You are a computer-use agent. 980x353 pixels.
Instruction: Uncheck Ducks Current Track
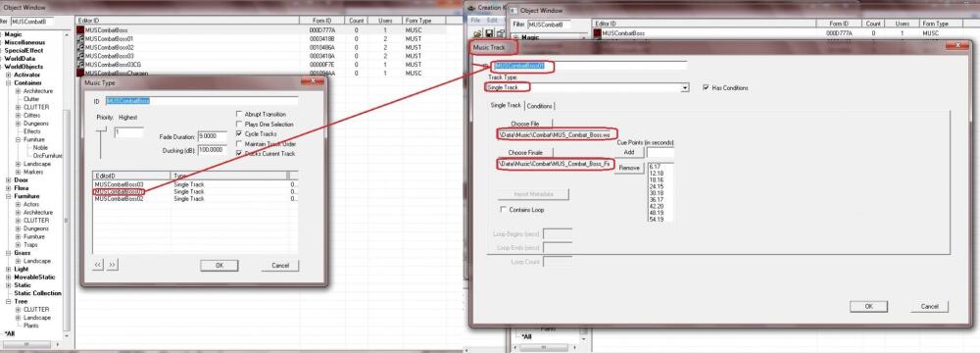tap(239, 153)
